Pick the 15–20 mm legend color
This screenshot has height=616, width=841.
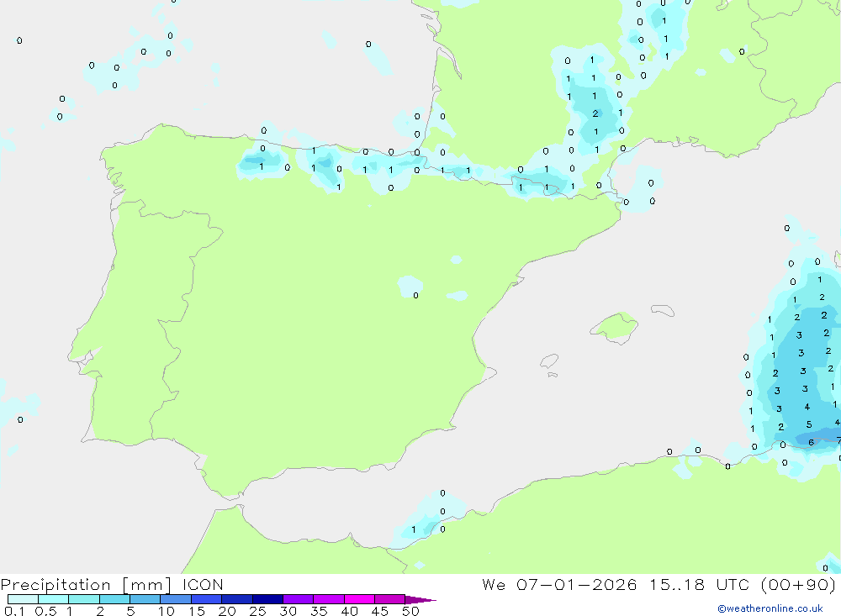point(207,599)
